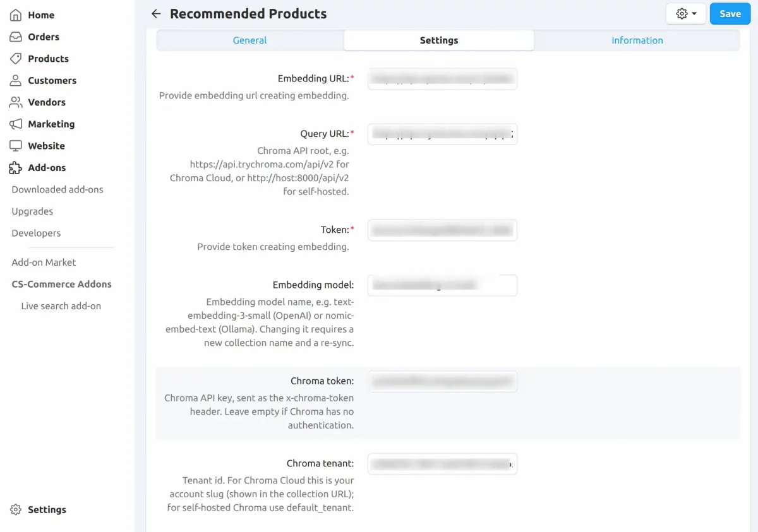The height and width of the screenshot is (532, 758).
Task: Focus the Chroma tenant input field
Action: pos(442,464)
